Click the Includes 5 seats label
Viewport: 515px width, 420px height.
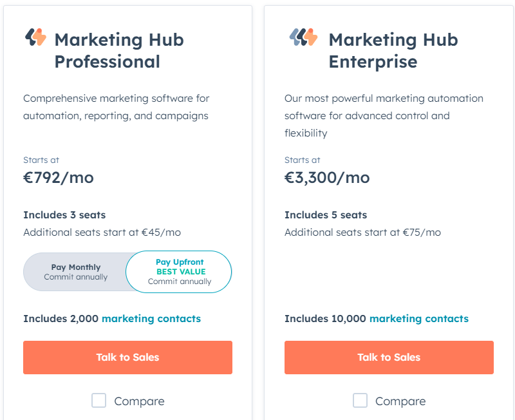pos(326,215)
